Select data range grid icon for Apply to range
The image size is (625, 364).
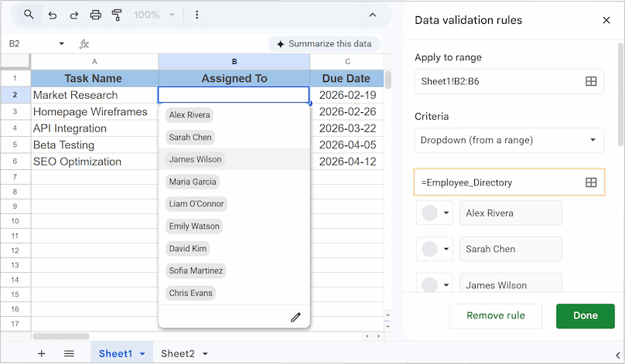pos(591,82)
